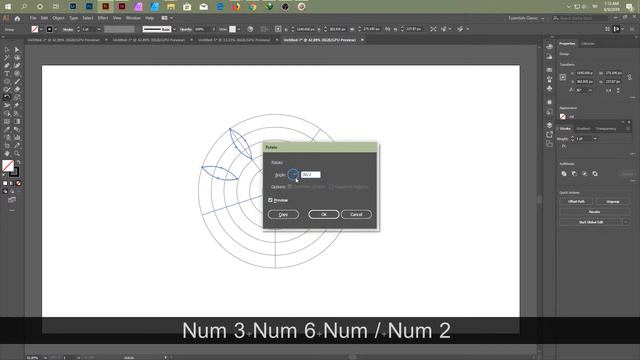Switch to the Gradient tab in the Stroke panel
The image size is (640, 360).
tap(583, 129)
